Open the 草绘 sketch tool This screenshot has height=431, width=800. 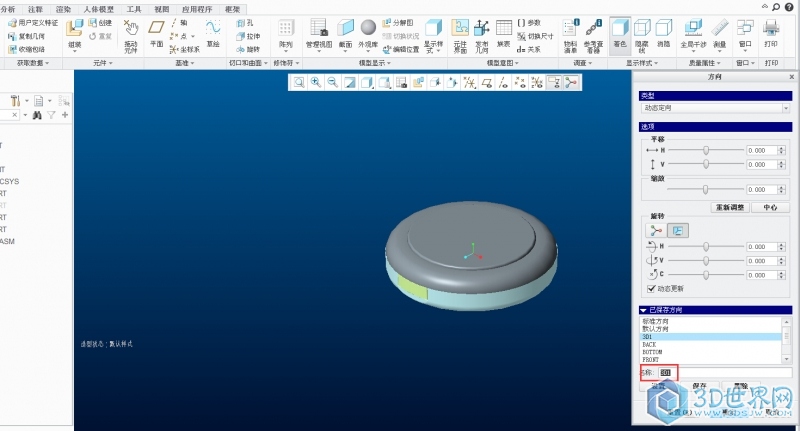tap(213, 34)
